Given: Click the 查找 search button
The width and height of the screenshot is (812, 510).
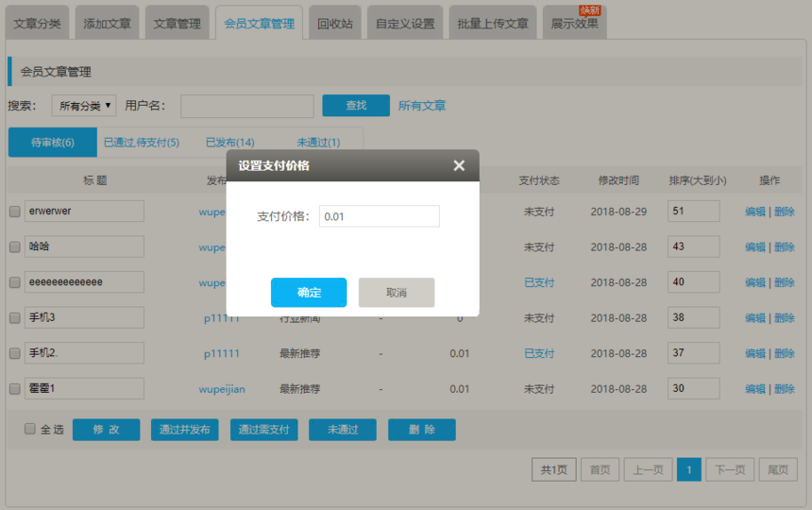Looking at the screenshot, I should pos(356,106).
